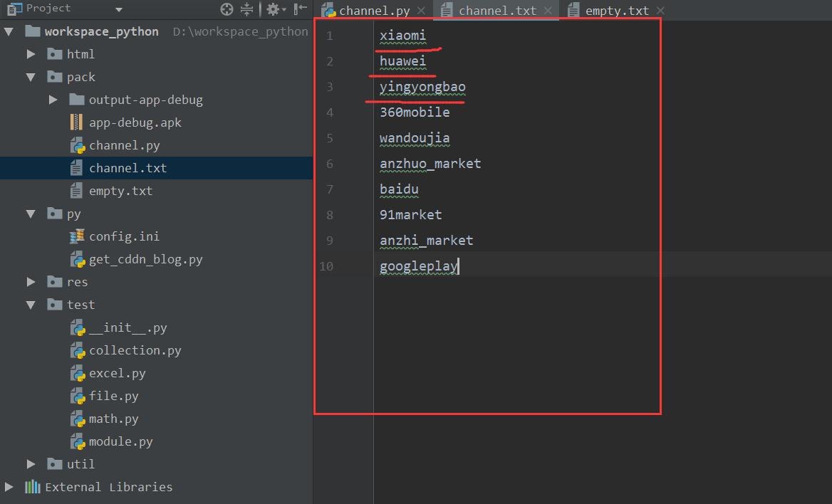Select collection.py in the project tree
Viewport: 832px width, 504px height.
coord(135,351)
